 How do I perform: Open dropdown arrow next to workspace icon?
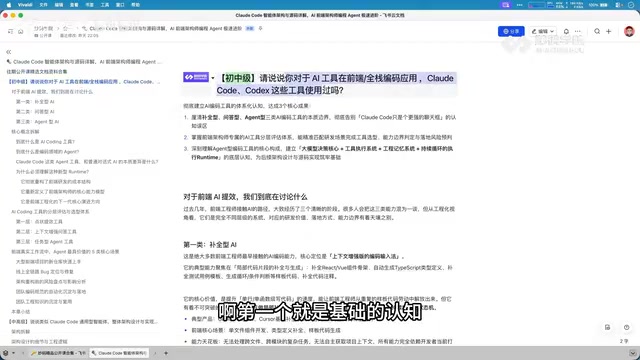[13, 353]
